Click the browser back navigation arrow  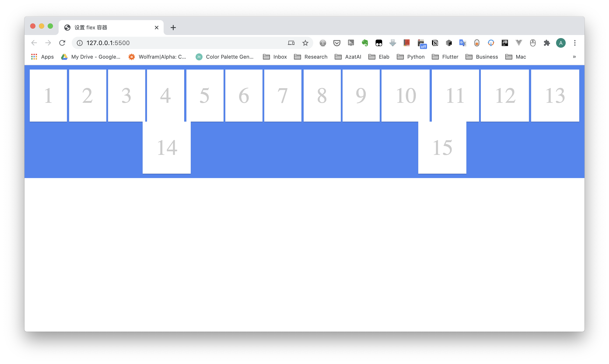coord(35,42)
